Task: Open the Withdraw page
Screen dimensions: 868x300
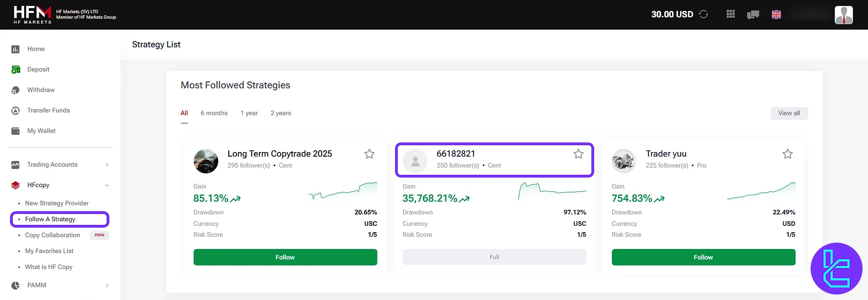Action: (41, 90)
